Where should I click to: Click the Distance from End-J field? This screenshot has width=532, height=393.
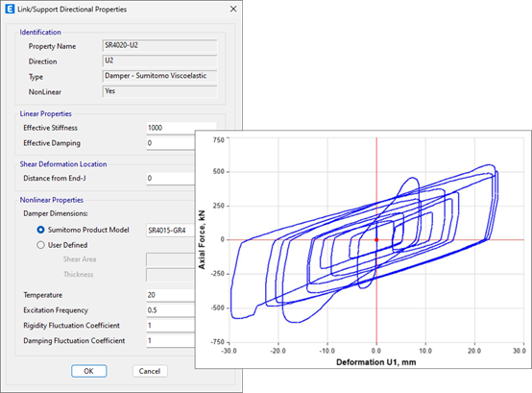coord(171,179)
